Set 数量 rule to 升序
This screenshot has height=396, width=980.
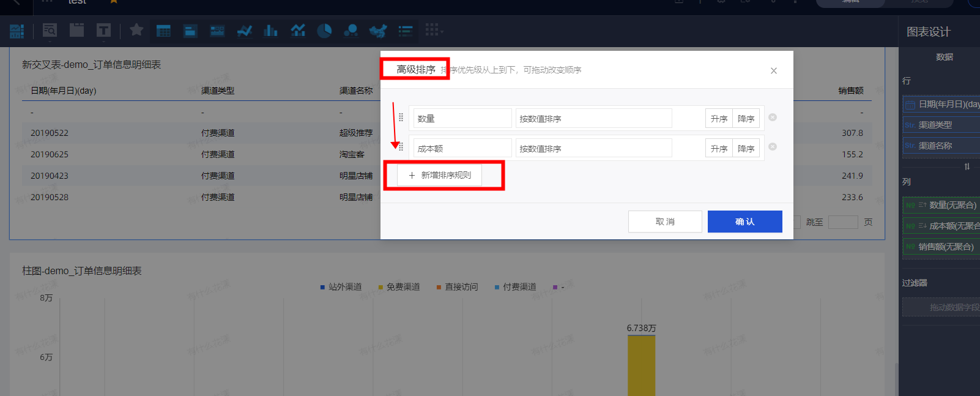[x=719, y=119]
